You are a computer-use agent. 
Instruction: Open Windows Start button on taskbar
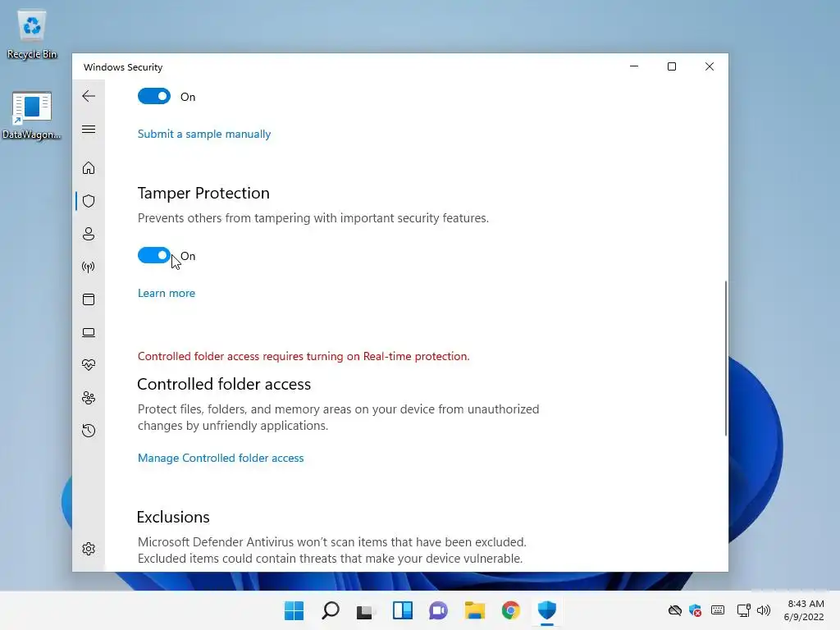(x=294, y=610)
